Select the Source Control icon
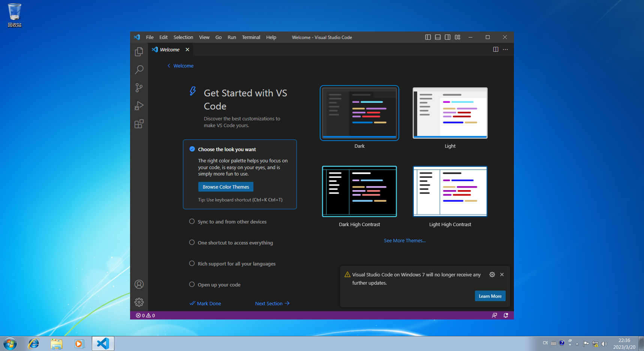 point(139,88)
